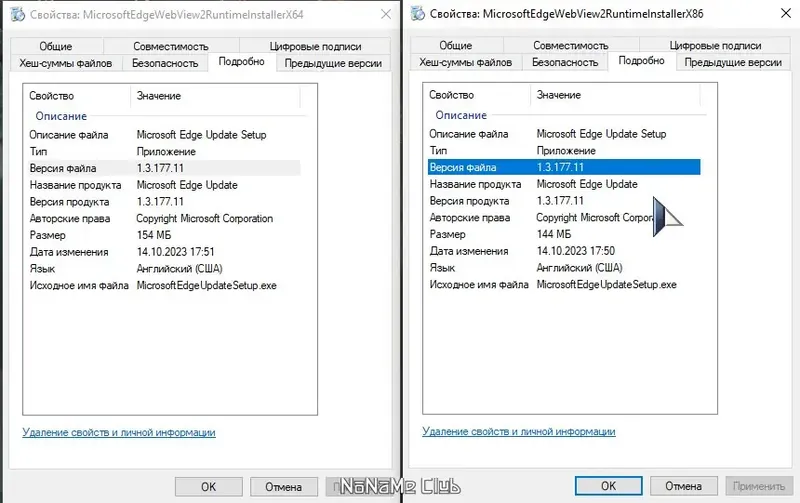
Task: Select Дата изменения row in X86 window
Action: (x=564, y=251)
